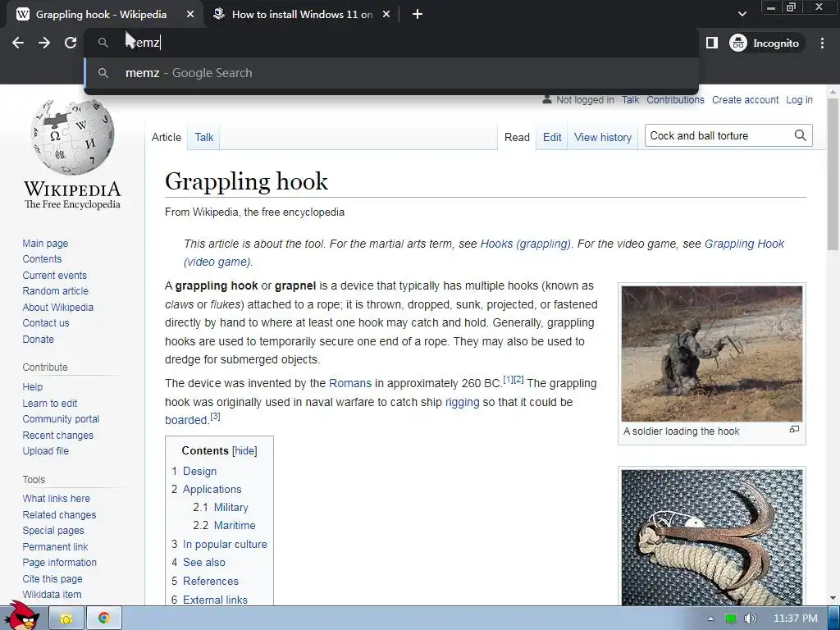Screen dimensions: 840x630
Task: Click the magnifier icon in the memz suggestion row
Action: 103,73
